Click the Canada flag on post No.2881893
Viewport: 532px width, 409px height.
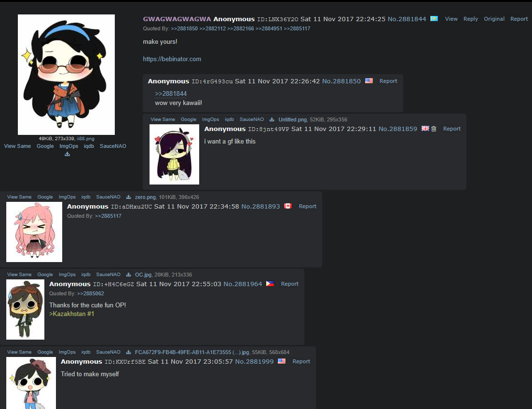[288, 206]
